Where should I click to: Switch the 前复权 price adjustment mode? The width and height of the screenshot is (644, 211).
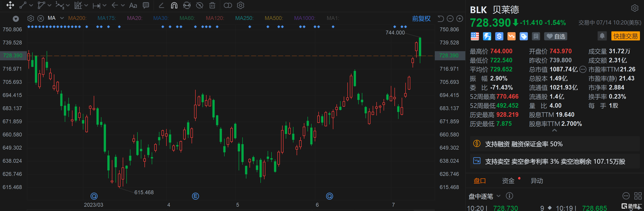[421, 19]
